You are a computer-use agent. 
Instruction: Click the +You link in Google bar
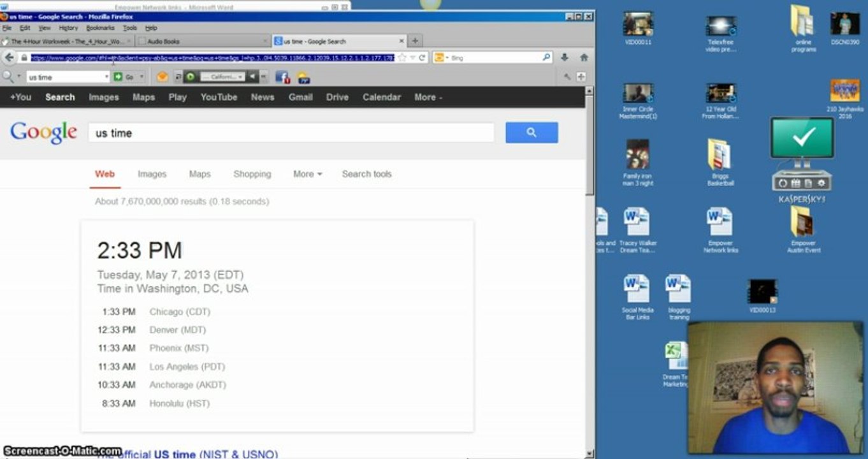20,98
